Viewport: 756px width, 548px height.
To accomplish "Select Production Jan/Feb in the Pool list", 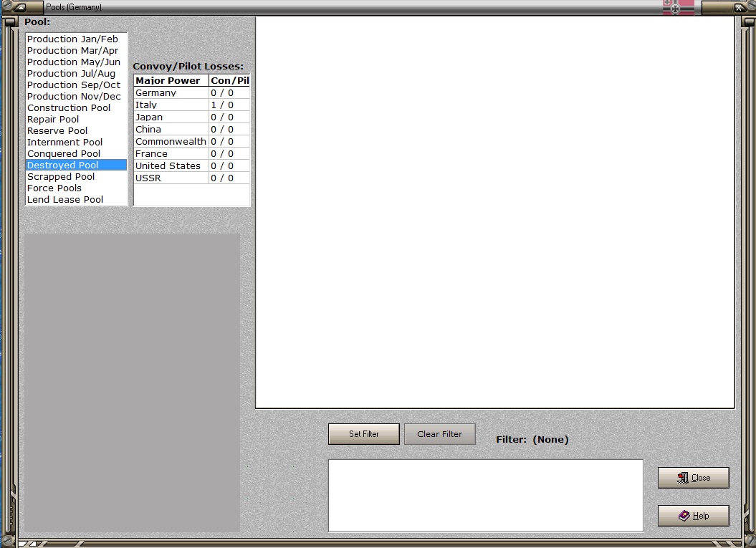I will click(x=76, y=39).
